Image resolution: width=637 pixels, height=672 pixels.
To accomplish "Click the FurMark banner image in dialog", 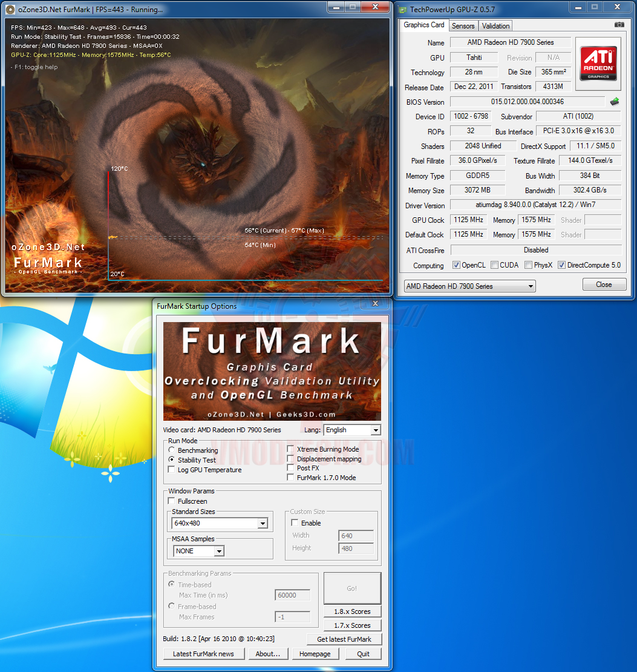I will [272, 371].
